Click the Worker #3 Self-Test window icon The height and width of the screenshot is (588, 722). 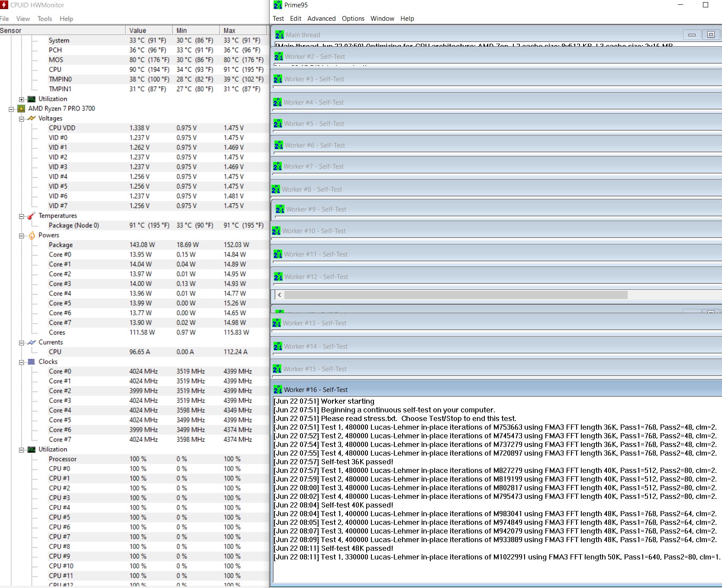click(x=277, y=79)
